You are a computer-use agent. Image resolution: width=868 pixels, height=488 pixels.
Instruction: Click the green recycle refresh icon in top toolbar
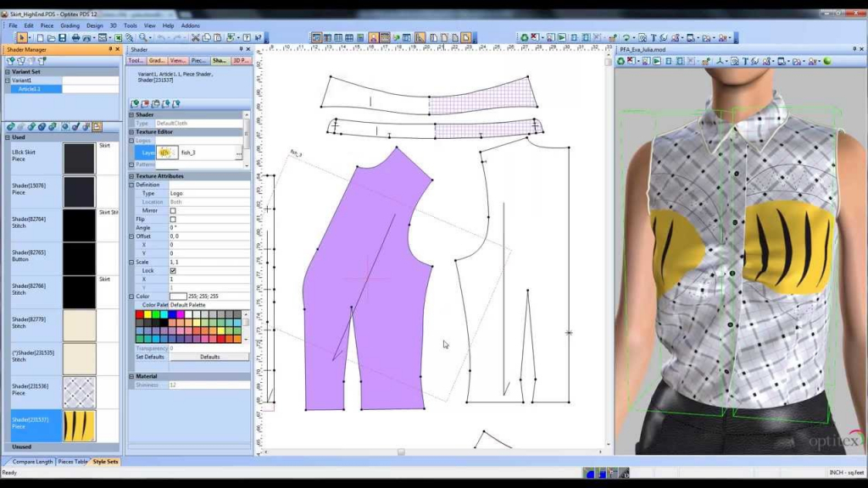[x=524, y=37]
